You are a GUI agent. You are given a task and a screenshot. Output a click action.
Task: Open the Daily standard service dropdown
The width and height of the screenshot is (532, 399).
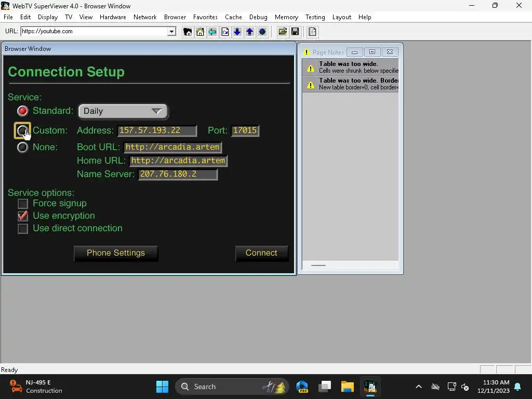click(x=123, y=111)
